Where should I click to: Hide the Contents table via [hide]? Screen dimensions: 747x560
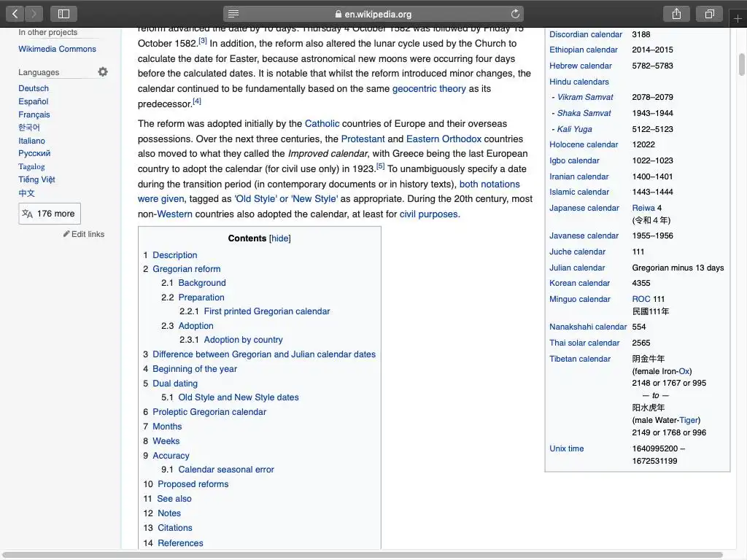pyautogui.click(x=279, y=238)
